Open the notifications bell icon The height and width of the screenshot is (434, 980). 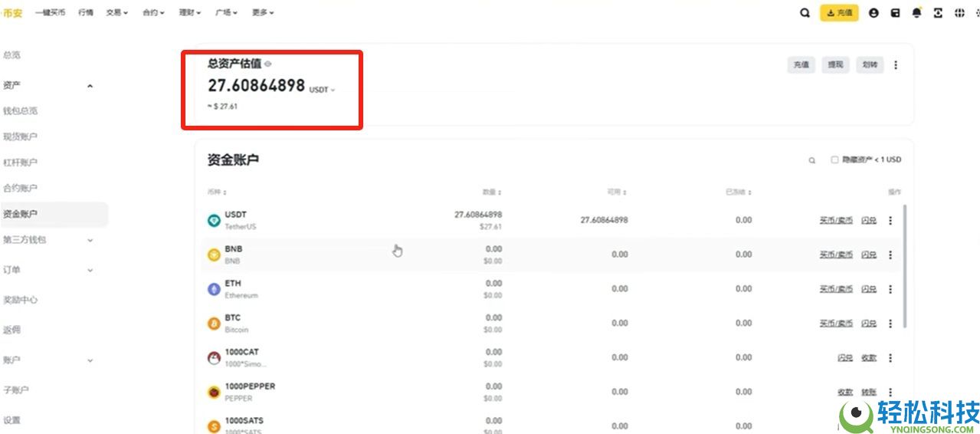(x=916, y=13)
